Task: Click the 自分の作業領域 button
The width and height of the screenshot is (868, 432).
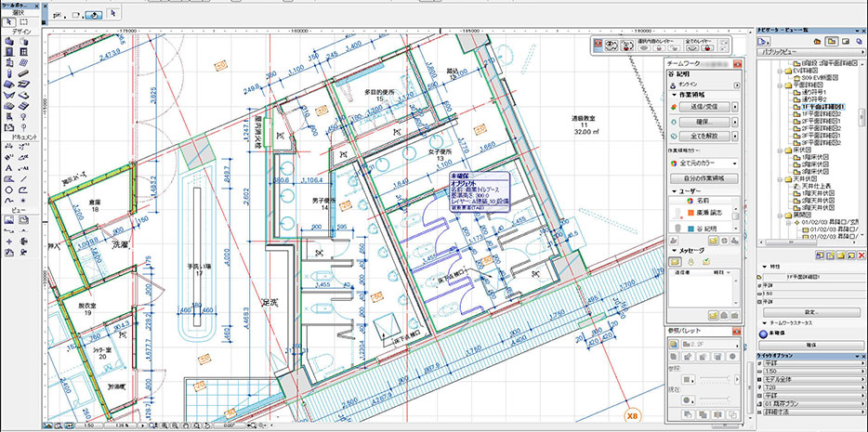Action: point(704,178)
